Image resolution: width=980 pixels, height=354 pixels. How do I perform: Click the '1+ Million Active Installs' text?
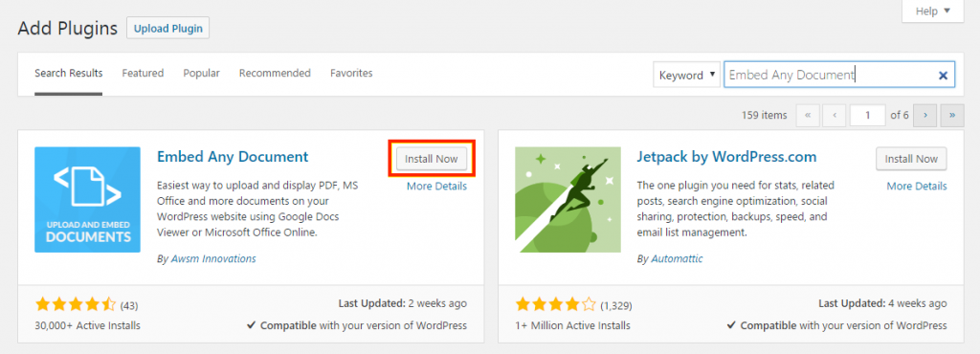[x=572, y=325]
